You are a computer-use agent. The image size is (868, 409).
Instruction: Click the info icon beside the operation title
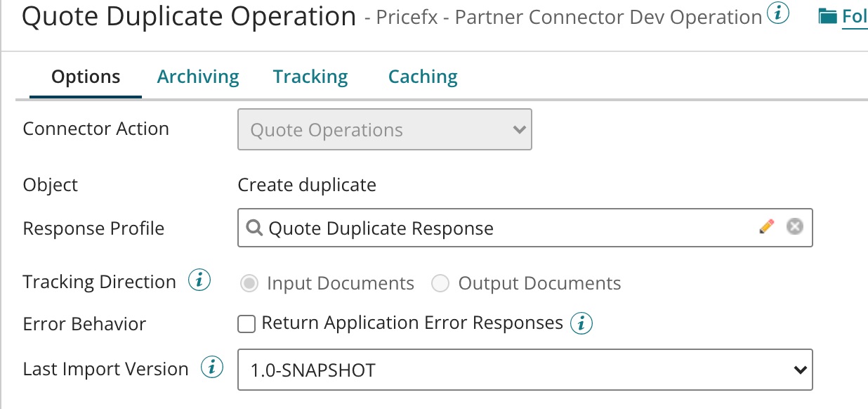pyautogui.click(x=777, y=13)
